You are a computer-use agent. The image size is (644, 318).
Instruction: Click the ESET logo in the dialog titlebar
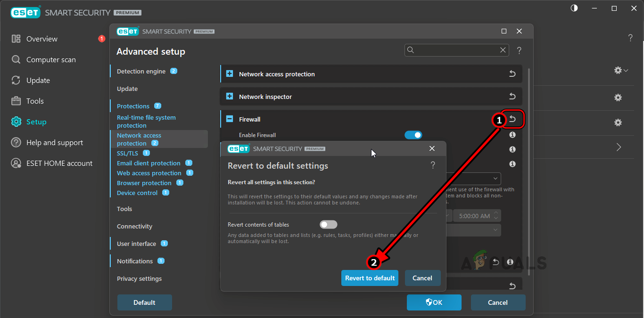[238, 148]
